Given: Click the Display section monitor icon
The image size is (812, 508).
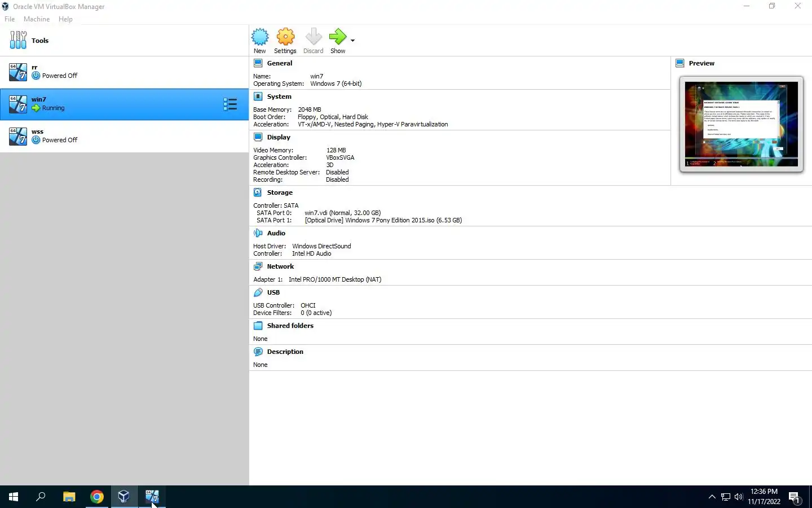Looking at the screenshot, I should [258, 137].
